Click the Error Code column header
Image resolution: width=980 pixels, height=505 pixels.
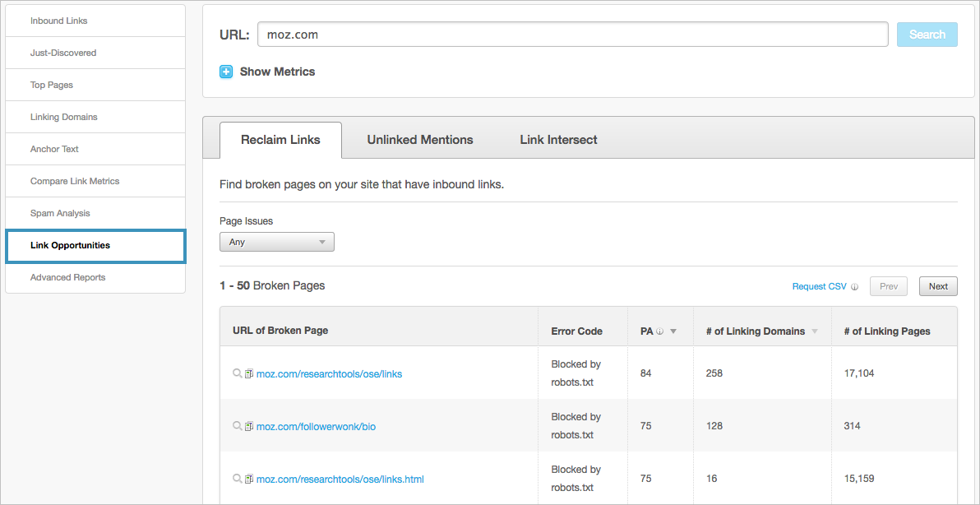tap(577, 331)
